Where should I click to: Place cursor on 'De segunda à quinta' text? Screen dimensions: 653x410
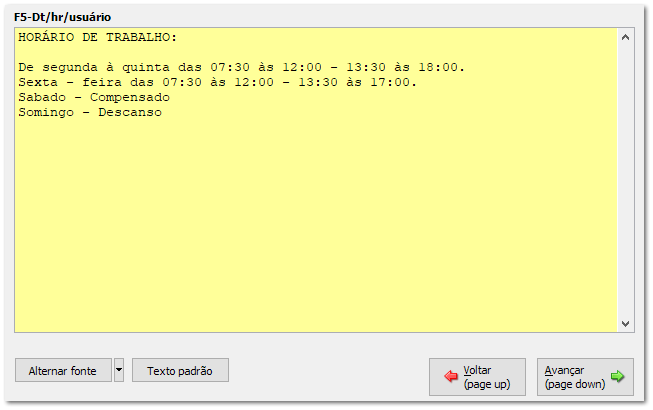94,67
